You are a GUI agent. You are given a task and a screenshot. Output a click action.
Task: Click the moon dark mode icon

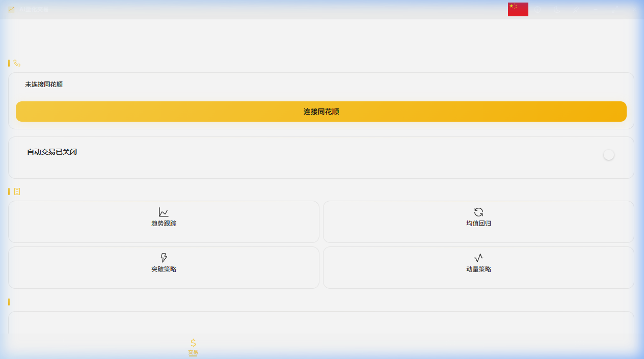pyautogui.click(x=556, y=9)
